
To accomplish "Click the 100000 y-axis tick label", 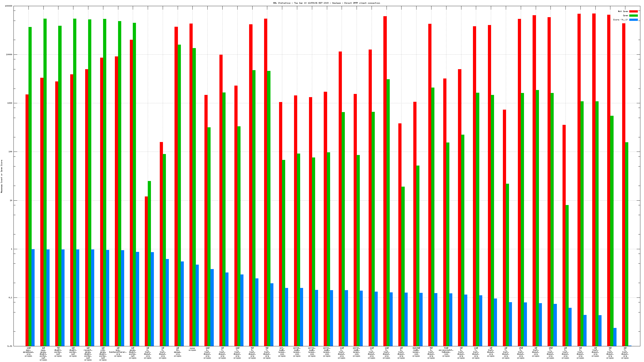I will click(9, 6).
